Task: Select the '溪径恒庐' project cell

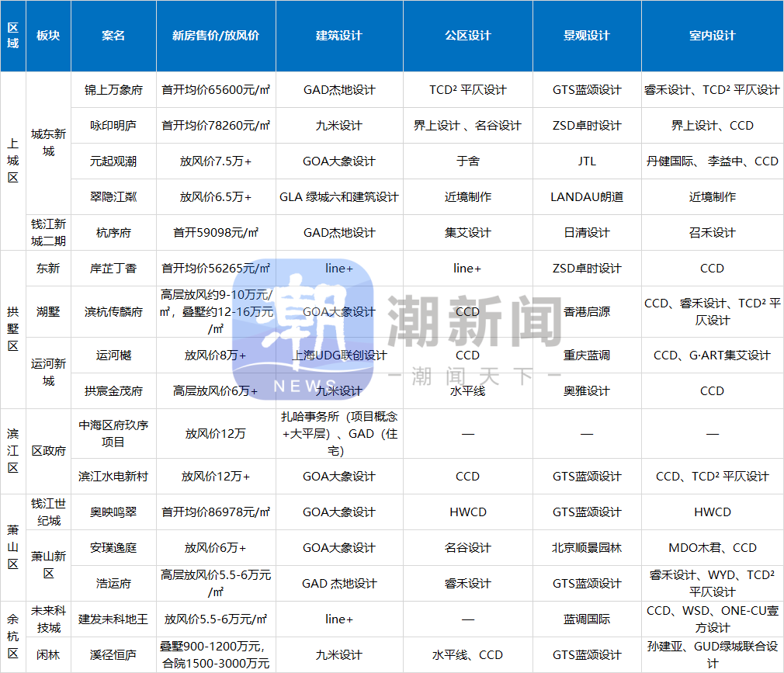Action: [113, 655]
